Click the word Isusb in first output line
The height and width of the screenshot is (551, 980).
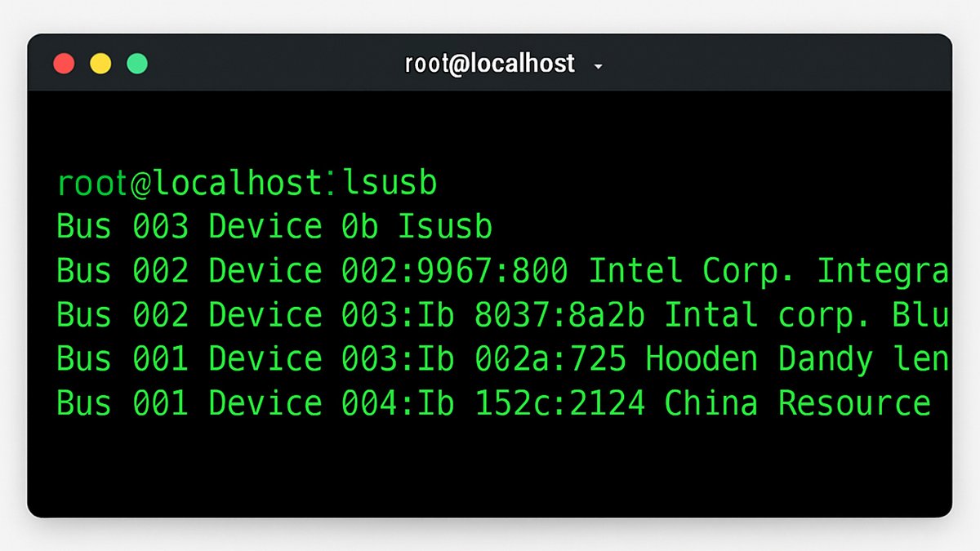[445, 227]
